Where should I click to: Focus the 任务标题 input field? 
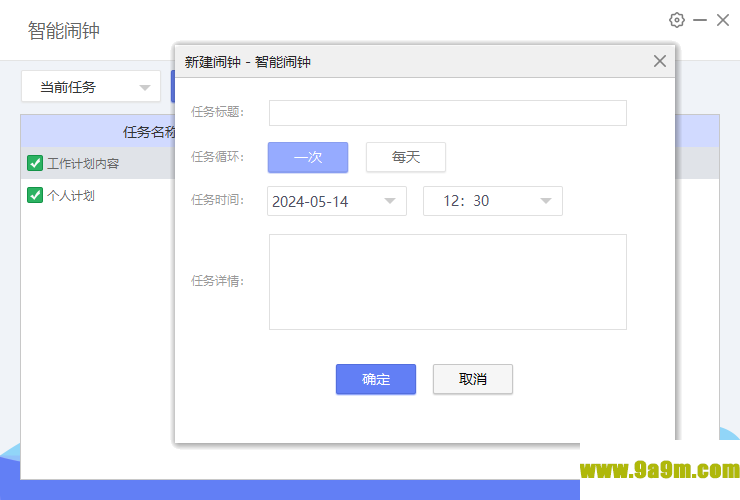pos(448,113)
